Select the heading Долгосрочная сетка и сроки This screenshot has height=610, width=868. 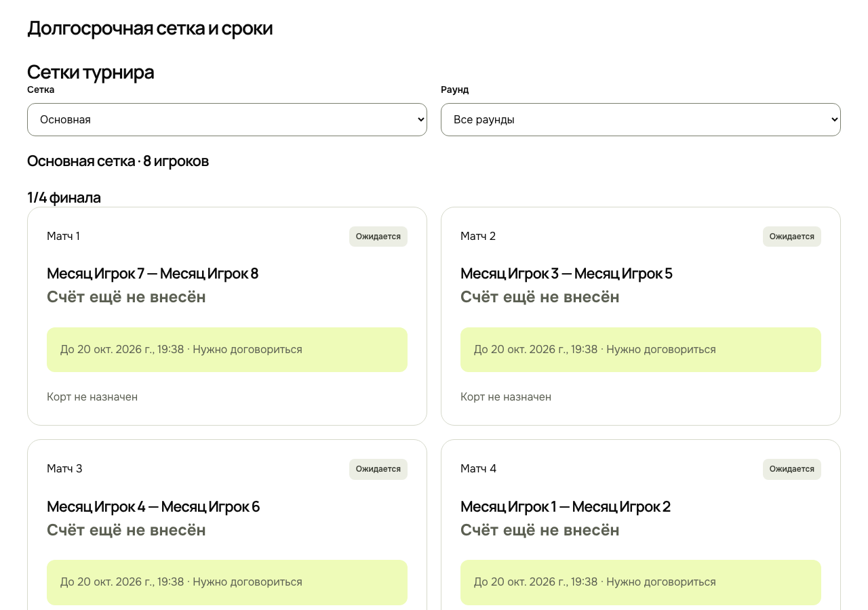click(x=150, y=28)
